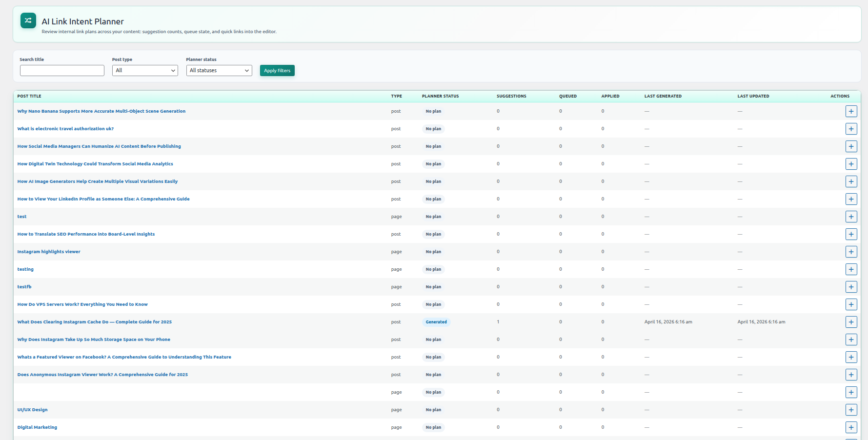868x440 pixels.
Task: Click plus icon for Social Media Managers Humanize row
Action: coord(851,146)
